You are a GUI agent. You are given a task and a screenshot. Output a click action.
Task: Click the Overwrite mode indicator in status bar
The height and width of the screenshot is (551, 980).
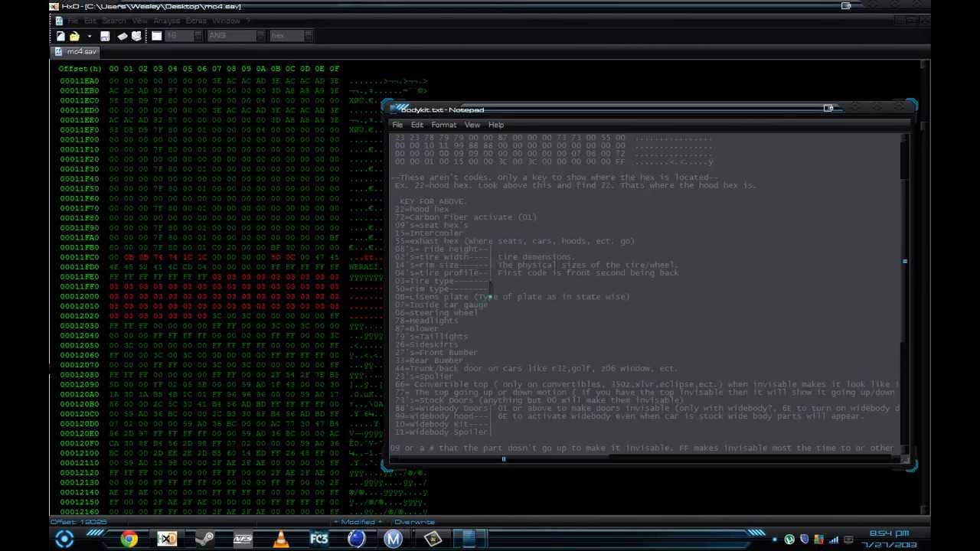(x=414, y=522)
